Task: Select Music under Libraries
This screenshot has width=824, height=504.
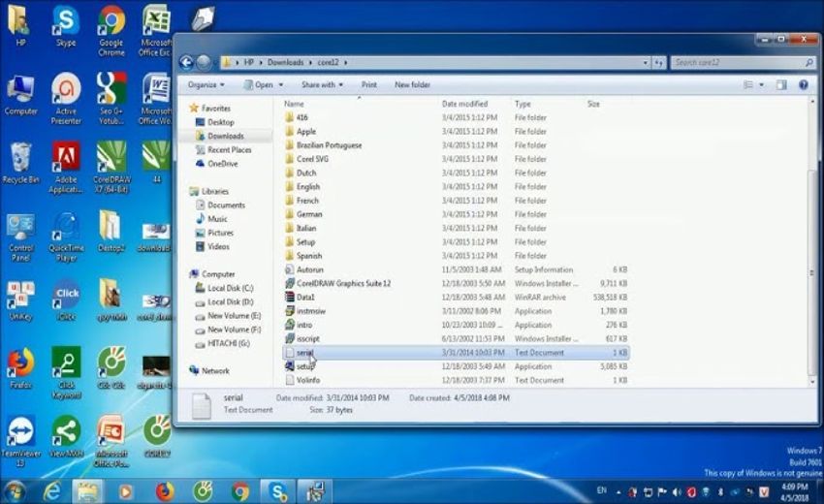Action: pyautogui.click(x=211, y=219)
